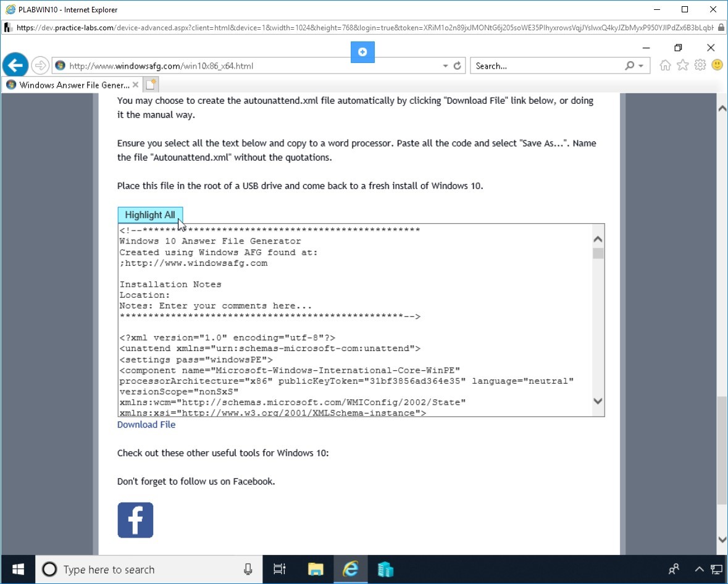The height and width of the screenshot is (584, 728).
Task: Switch to Internet Explorer on the taskbar
Action: click(x=351, y=569)
